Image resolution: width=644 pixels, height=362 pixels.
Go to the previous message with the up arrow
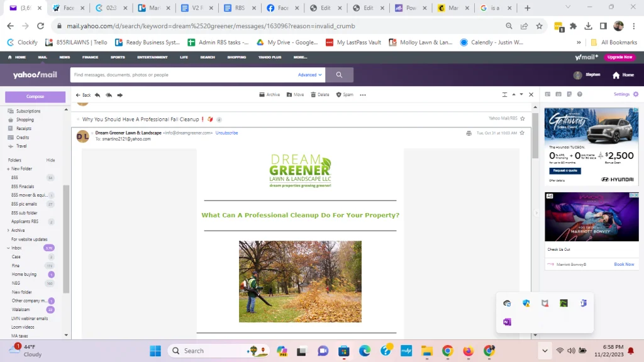513,94
